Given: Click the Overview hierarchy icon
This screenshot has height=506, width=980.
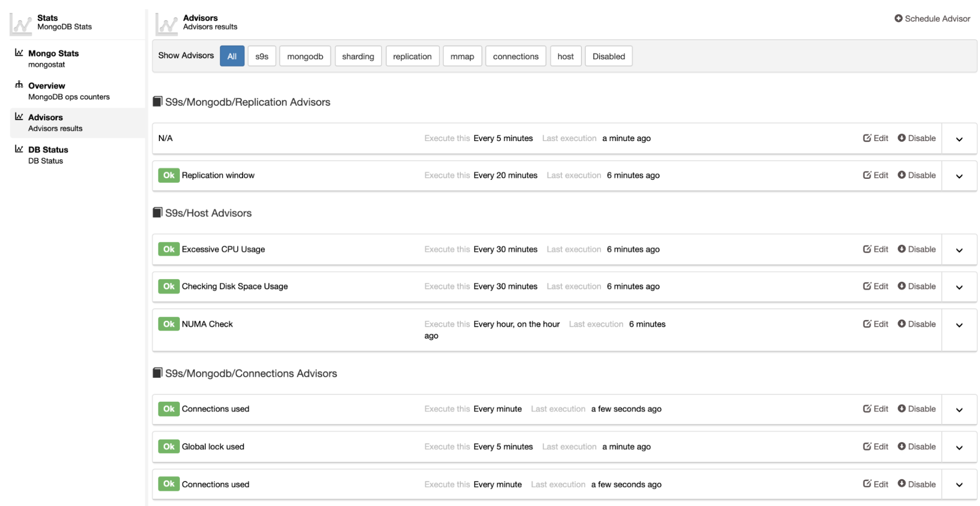Looking at the screenshot, I should pos(19,85).
